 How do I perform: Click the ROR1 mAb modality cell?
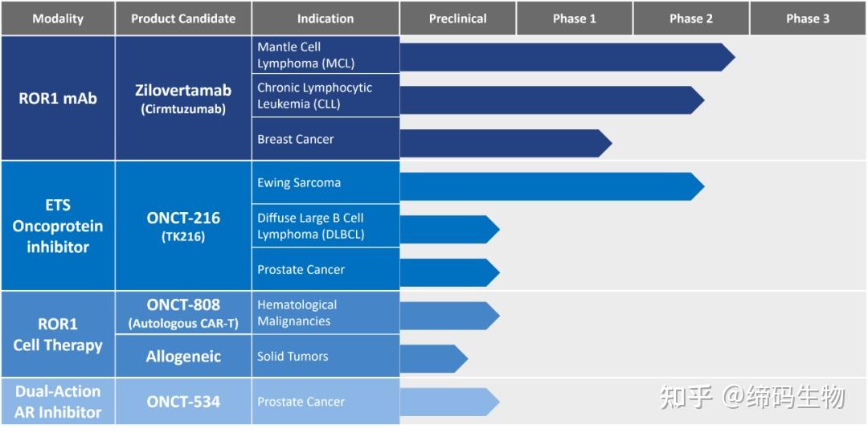(x=58, y=98)
